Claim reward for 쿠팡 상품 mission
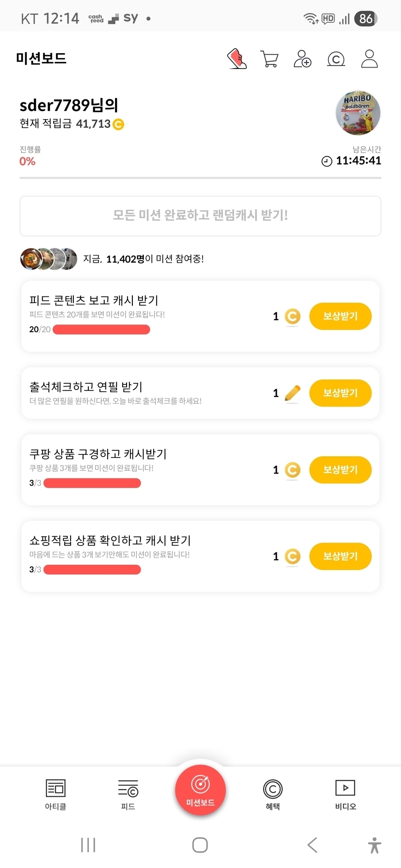Viewport: 401px width, 868px height. (340, 470)
